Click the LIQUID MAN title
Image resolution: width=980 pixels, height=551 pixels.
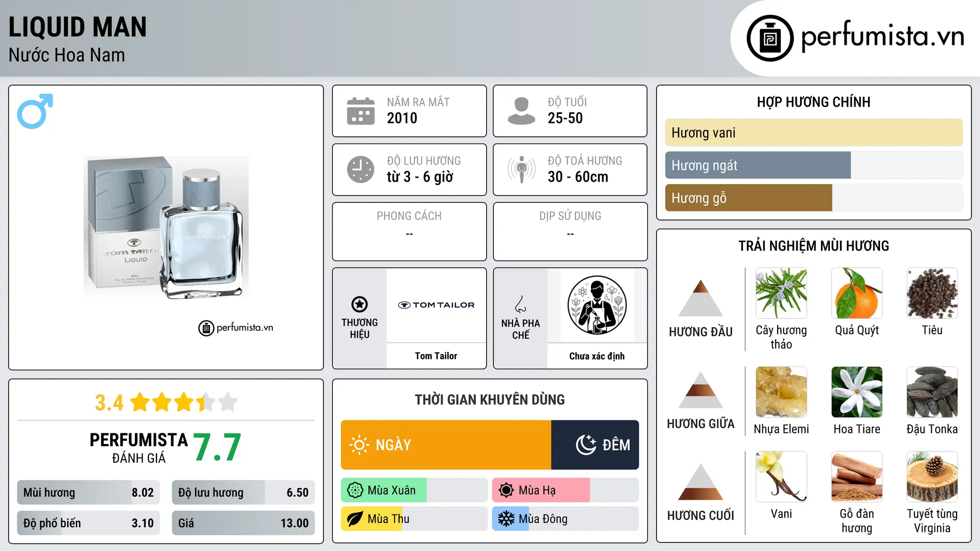click(x=78, y=27)
